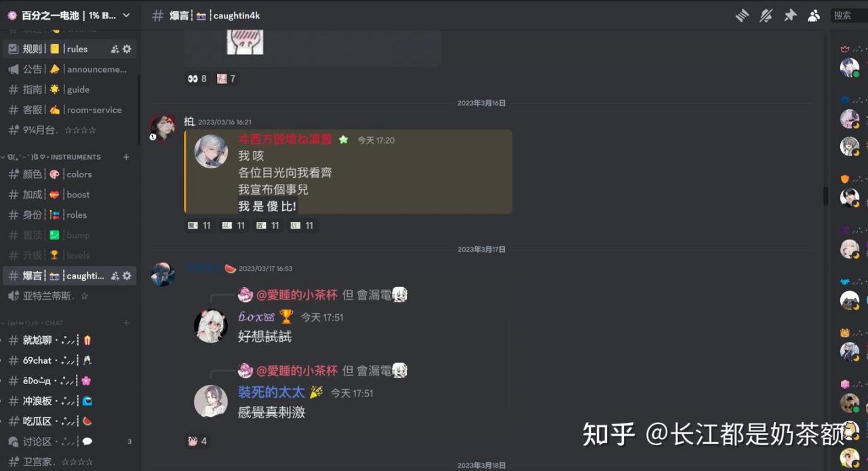
Task: Open the 69chat channel
Action: pyautogui.click(x=69, y=360)
